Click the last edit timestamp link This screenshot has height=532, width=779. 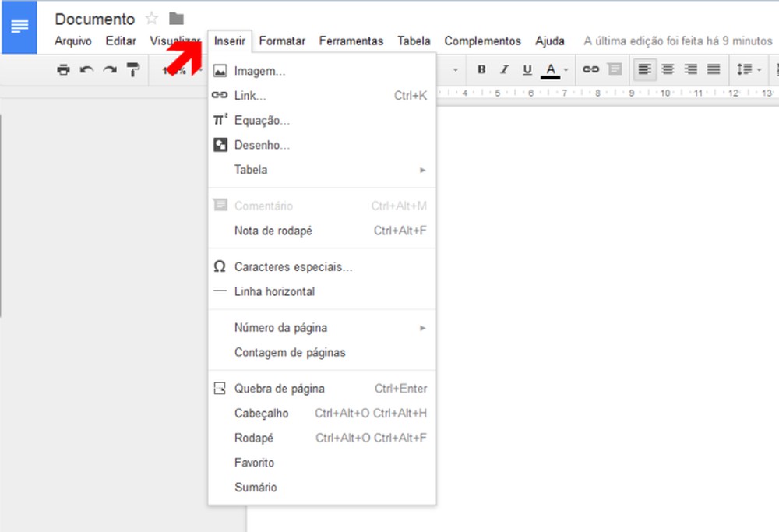(676, 41)
